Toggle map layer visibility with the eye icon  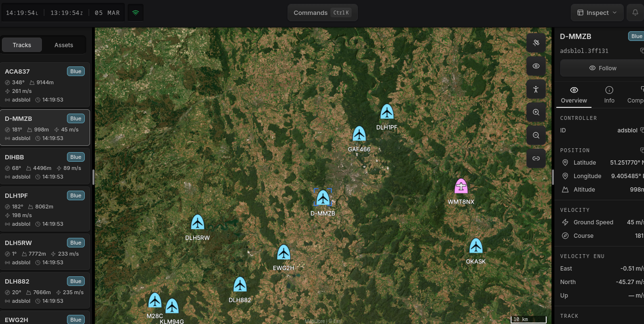(x=536, y=66)
